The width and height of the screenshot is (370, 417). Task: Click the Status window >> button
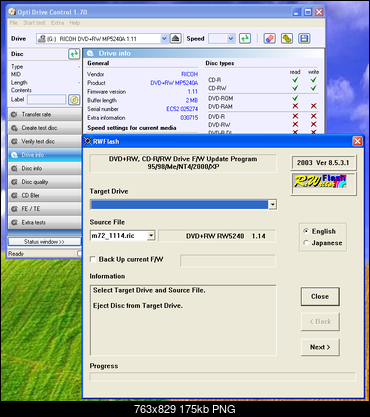pyautogui.click(x=44, y=242)
